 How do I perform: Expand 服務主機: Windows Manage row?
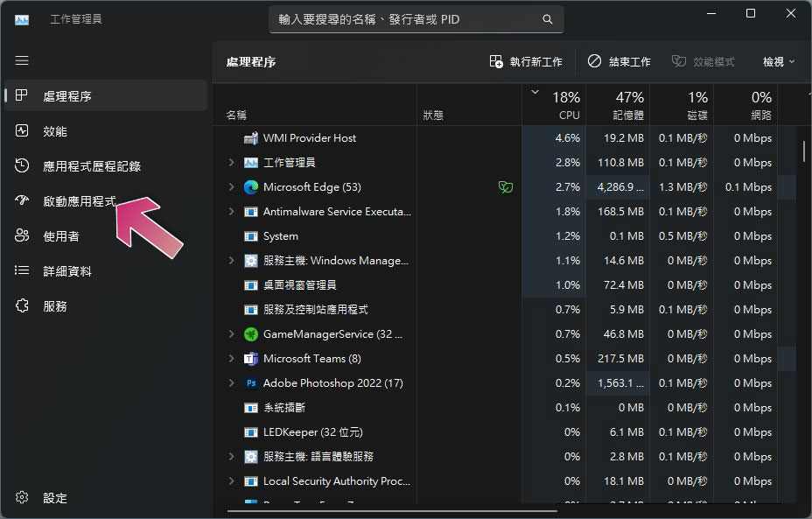[231, 261]
